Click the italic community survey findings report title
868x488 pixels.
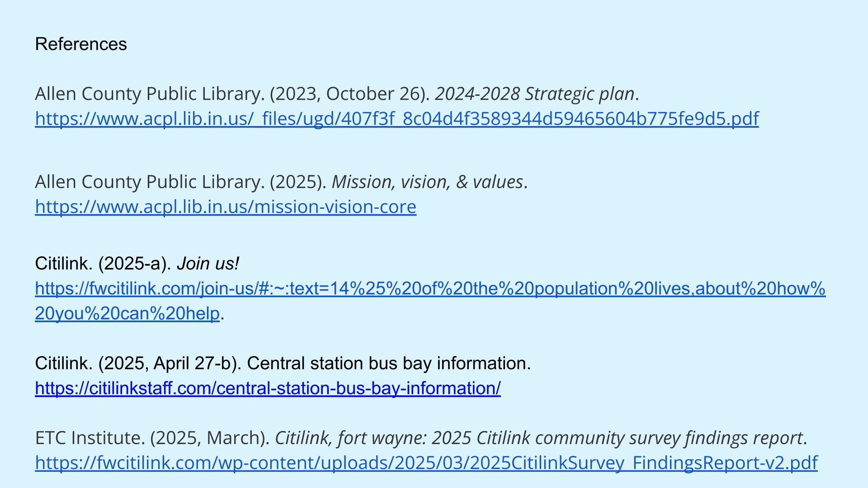[538, 438]
